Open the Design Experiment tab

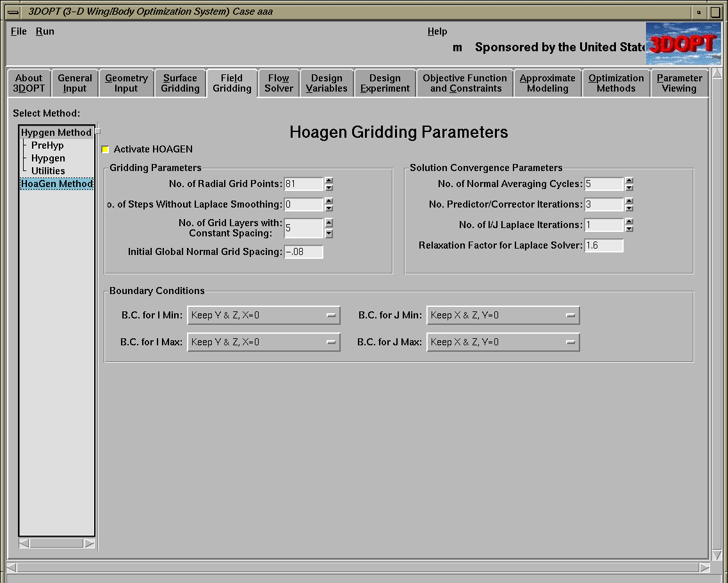385,83
